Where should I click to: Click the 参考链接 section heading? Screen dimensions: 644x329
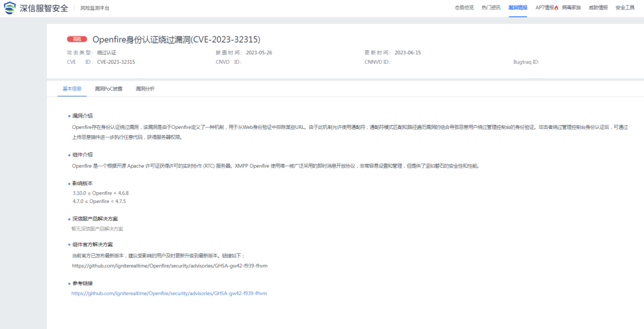coord(82,284)
